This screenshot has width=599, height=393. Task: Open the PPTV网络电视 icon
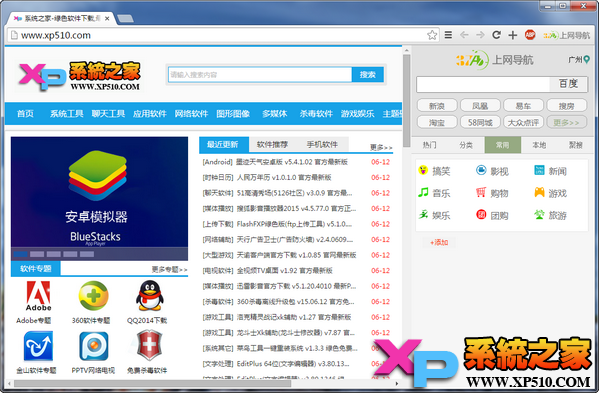pos(94,346)
